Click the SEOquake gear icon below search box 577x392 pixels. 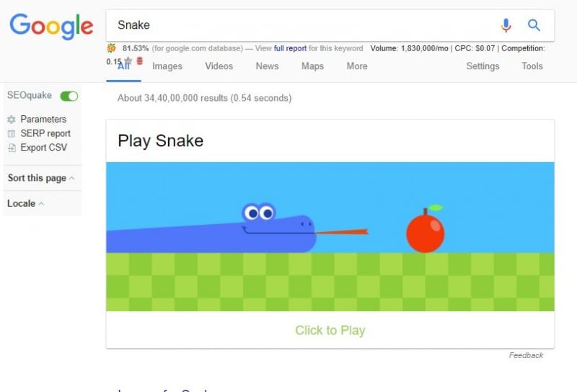(x=111, y=48)
